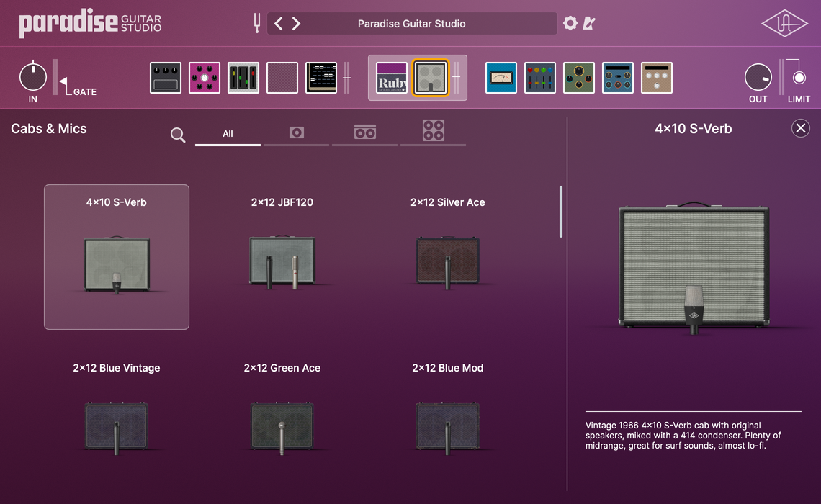Open the VU meter rack effect
Viewport: 821px width, 504px height.
tap(501, 77)
